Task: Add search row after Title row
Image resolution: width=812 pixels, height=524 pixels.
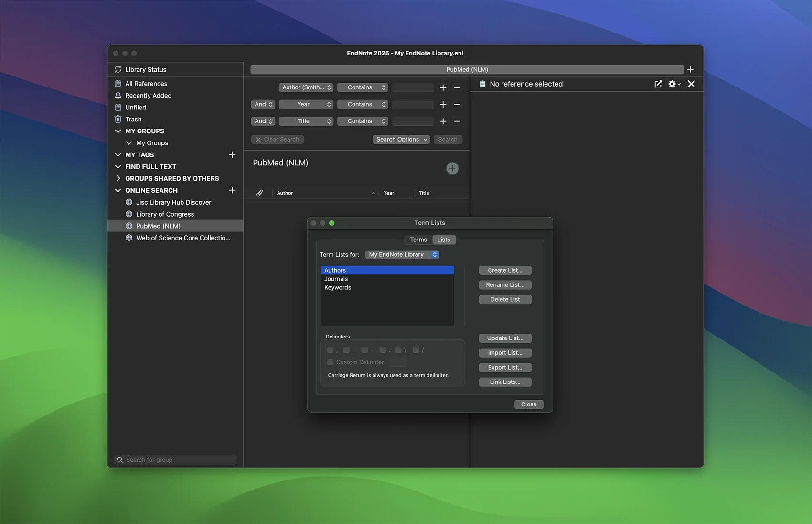Action: 443,121
